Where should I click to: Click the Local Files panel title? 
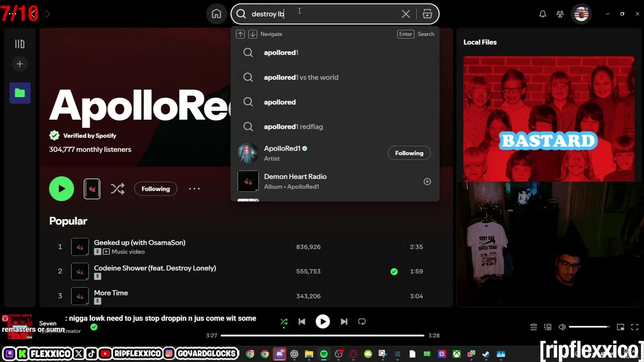(480, 42)
